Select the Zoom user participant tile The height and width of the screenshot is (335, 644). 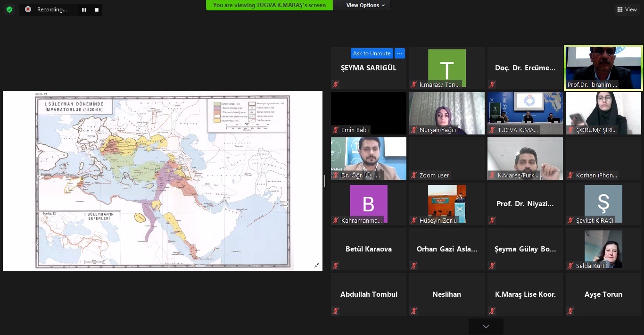[446, 158]
